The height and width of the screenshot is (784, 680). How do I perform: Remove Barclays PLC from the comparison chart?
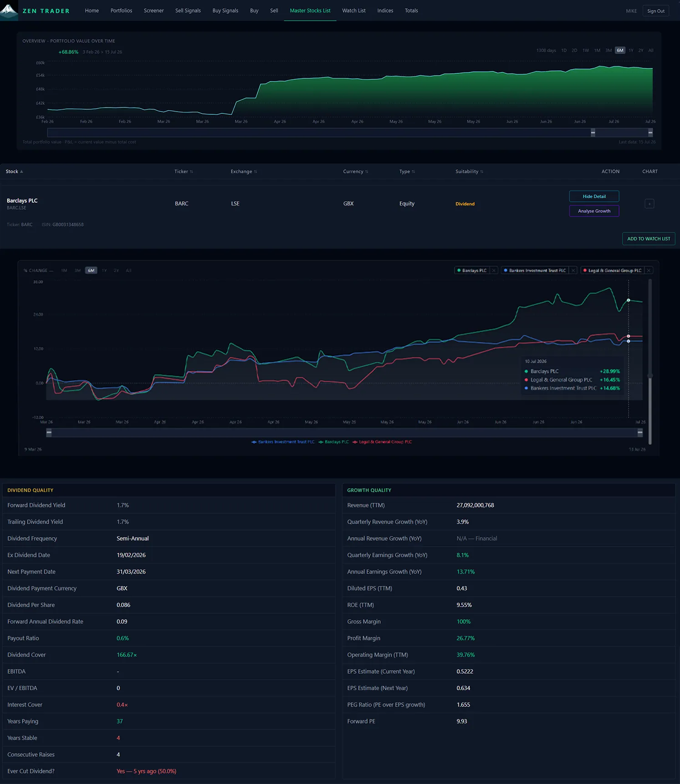(x=494, y=271)
